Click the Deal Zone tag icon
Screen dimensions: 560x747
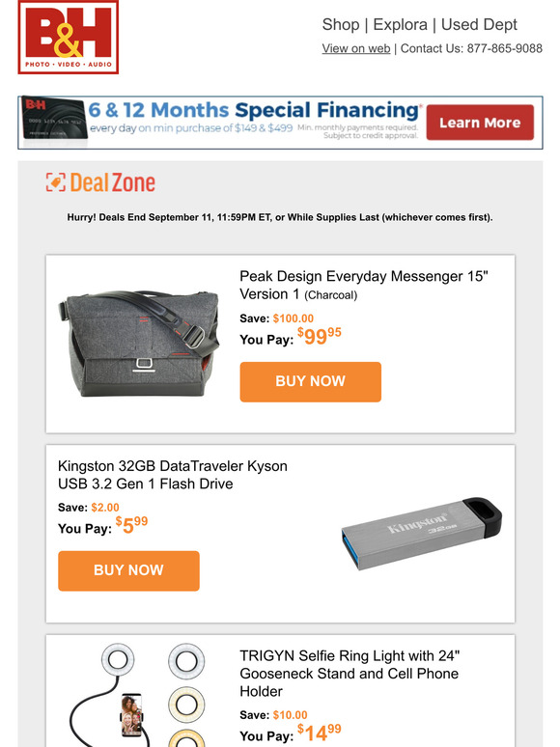tap(55, 182)
